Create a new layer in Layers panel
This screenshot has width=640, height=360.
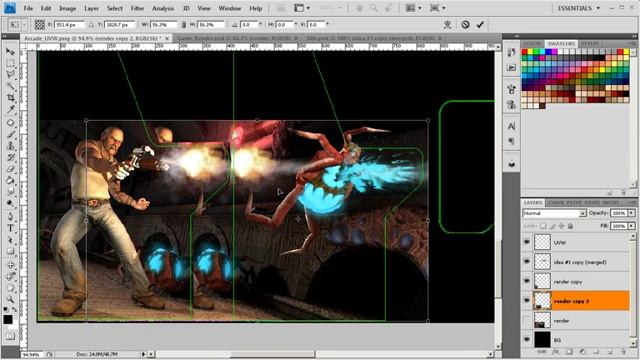[x=609, y=351]
